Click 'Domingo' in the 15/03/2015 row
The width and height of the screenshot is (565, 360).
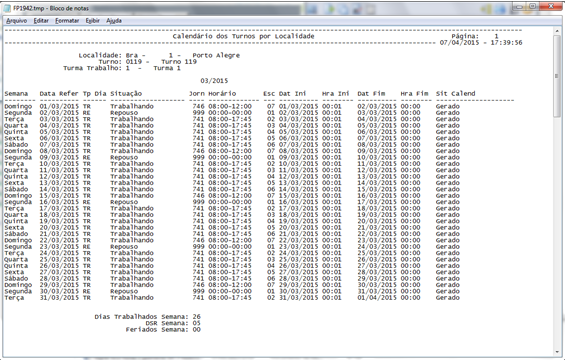18,196
